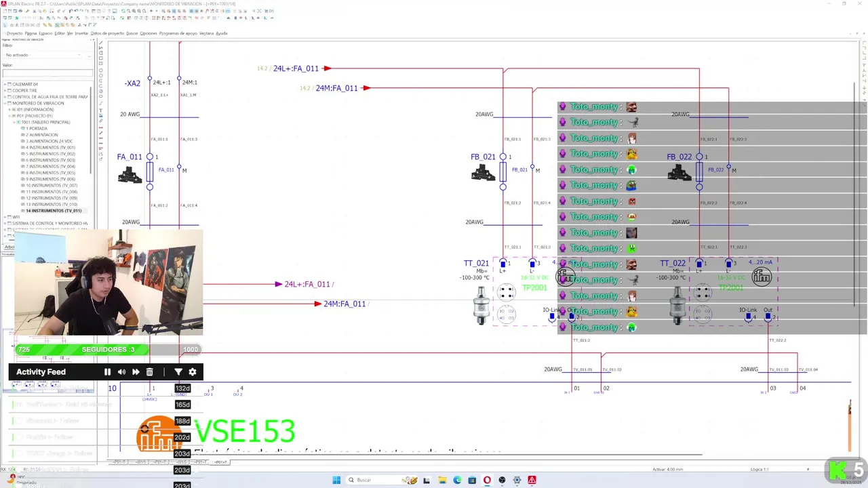Expand the CALEMART 04 project node
Screen dimensions: 868x488
pyautogui.click(x=5, y=84)
